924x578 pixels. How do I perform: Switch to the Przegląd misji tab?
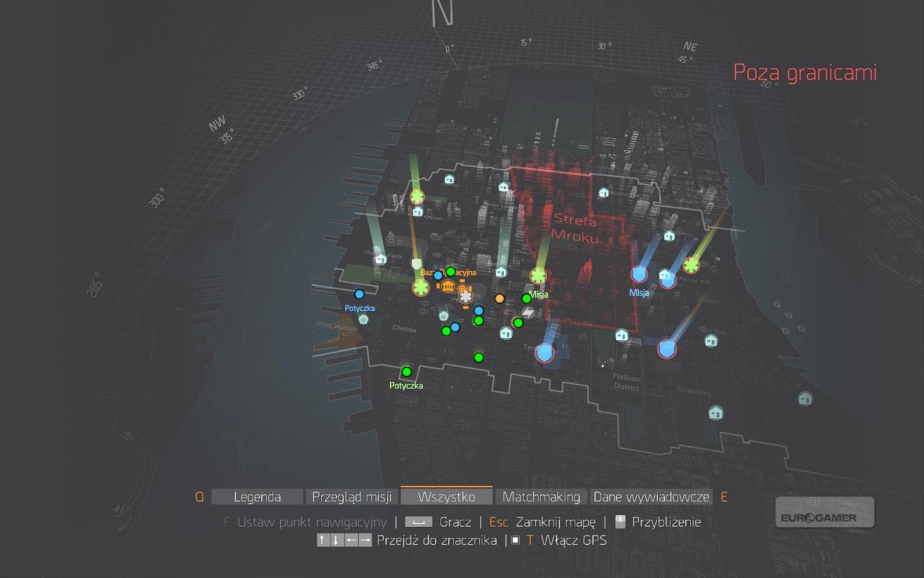click(352, 497)
